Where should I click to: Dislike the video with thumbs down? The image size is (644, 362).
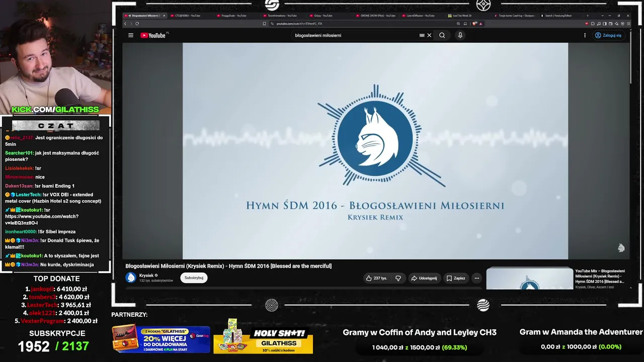tap(398, 278)
